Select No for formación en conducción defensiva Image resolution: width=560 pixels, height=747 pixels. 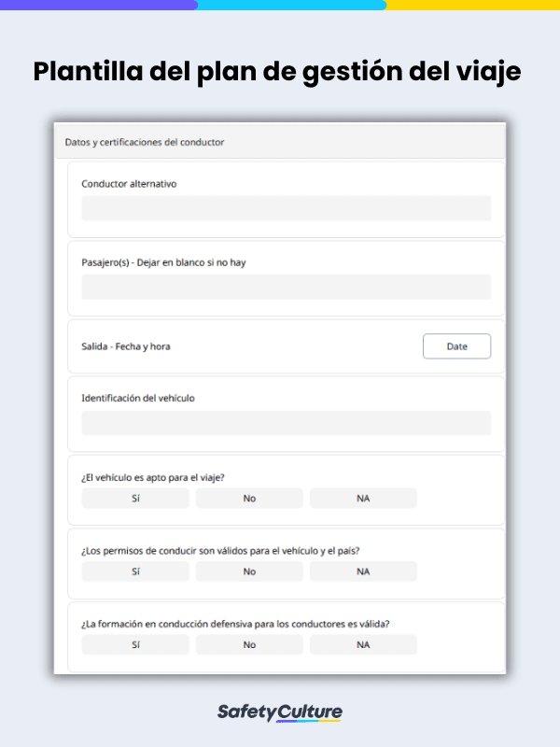coord(249,644)
